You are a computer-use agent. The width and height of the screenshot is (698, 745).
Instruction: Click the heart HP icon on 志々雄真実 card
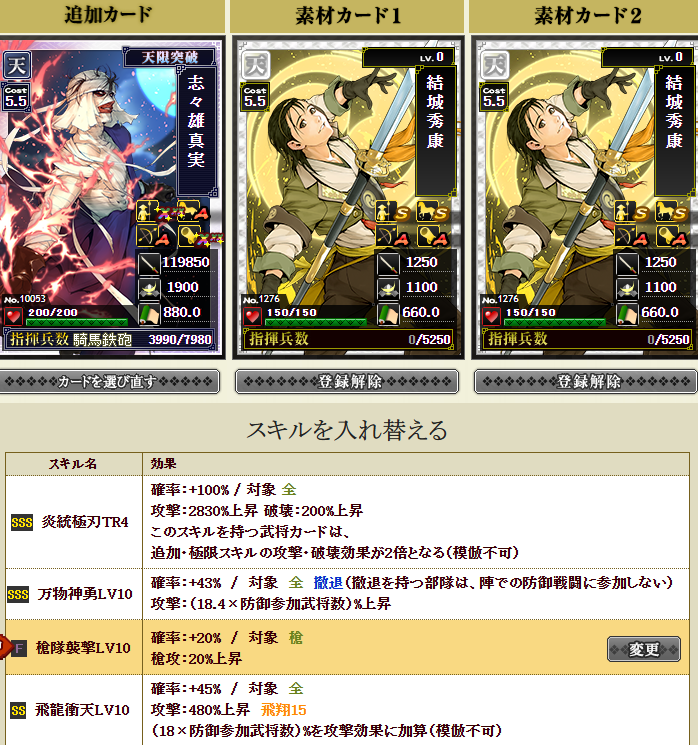(x=13, y=316)
